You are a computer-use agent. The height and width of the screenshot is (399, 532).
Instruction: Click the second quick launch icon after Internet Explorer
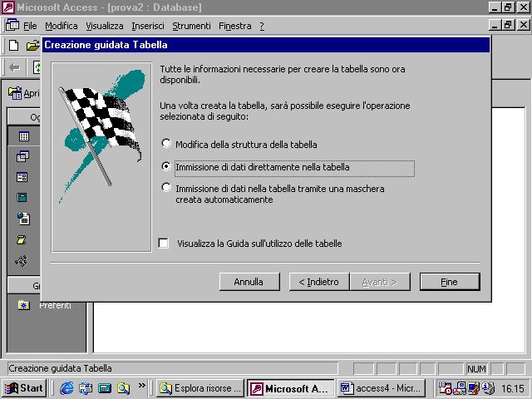point(86,388)
